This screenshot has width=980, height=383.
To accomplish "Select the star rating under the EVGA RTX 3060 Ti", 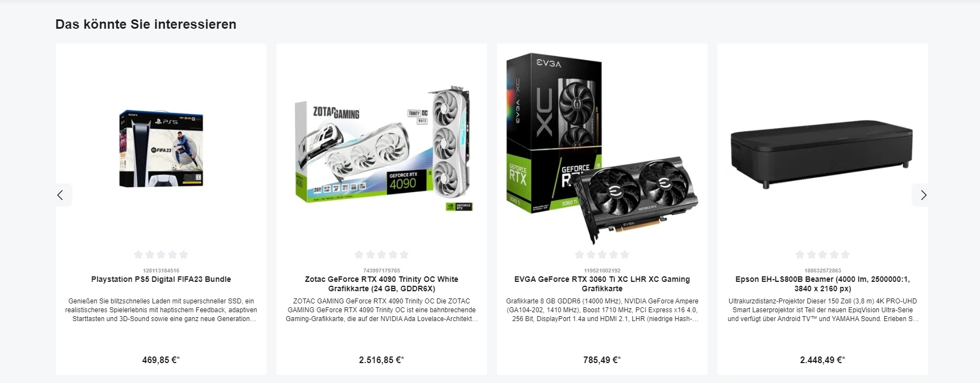I will [602, 255].
